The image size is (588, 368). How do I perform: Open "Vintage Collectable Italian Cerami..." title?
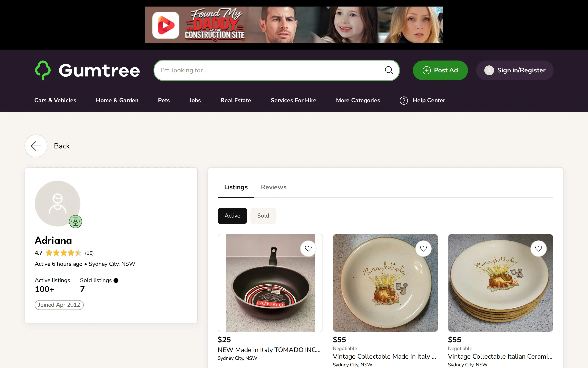tap(500, 356)
